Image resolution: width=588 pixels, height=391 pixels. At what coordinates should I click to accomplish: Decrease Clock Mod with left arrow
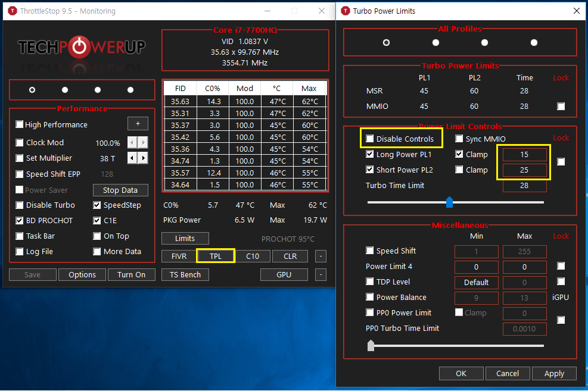[132, 143]
